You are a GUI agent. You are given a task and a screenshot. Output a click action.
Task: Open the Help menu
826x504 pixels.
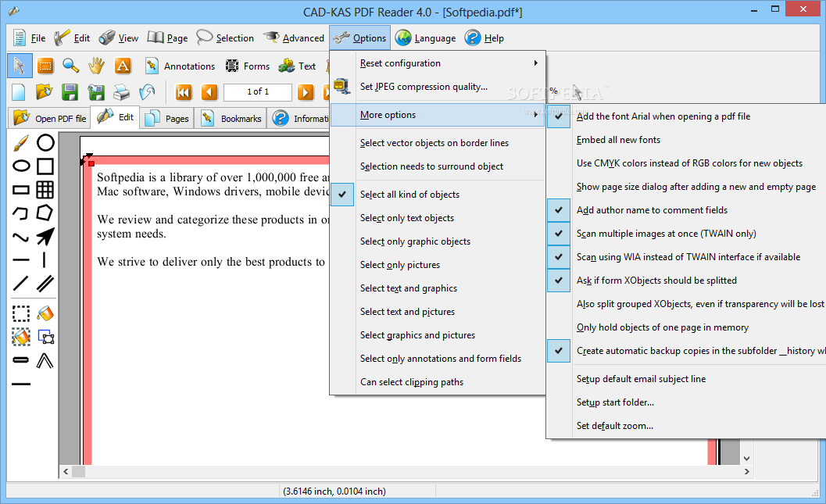(485, 38)
